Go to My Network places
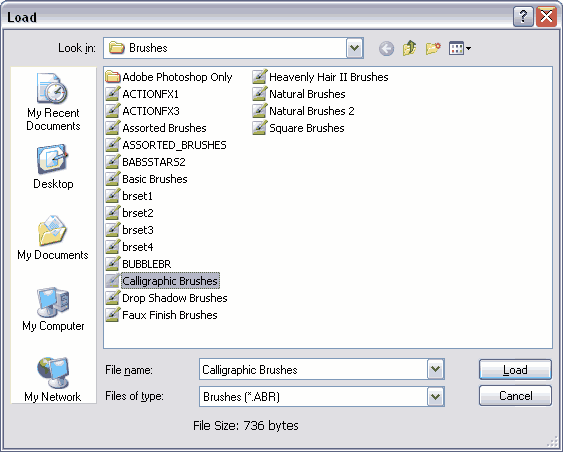Image resolution: width=563 pixels, height=452 pixels. (53, 379)
